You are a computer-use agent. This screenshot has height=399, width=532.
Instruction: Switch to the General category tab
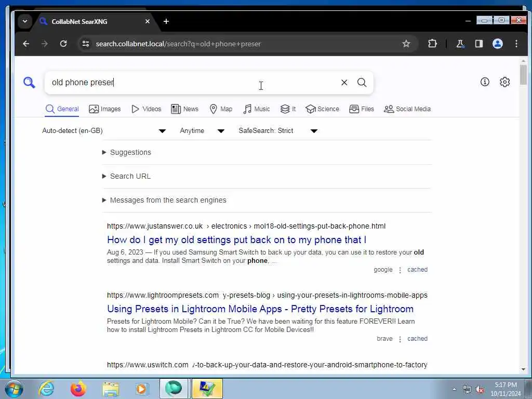[x=62, y=109]
